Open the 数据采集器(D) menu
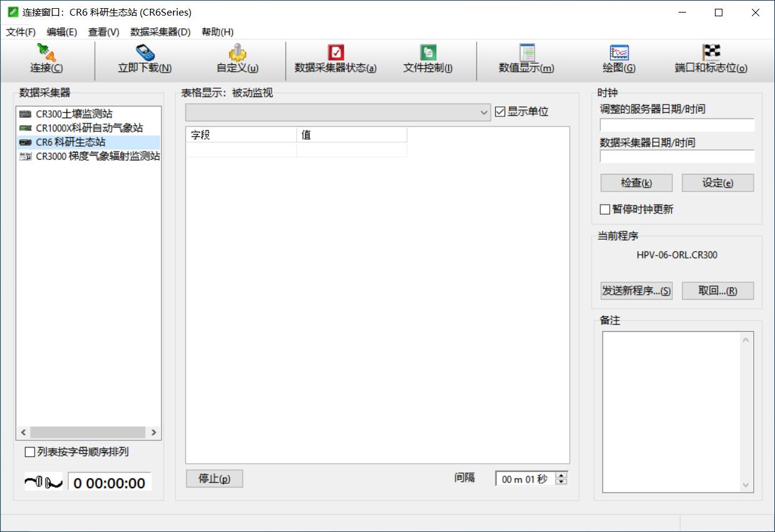Viewport: 775px width, 532px height. [x=160, y=32]
